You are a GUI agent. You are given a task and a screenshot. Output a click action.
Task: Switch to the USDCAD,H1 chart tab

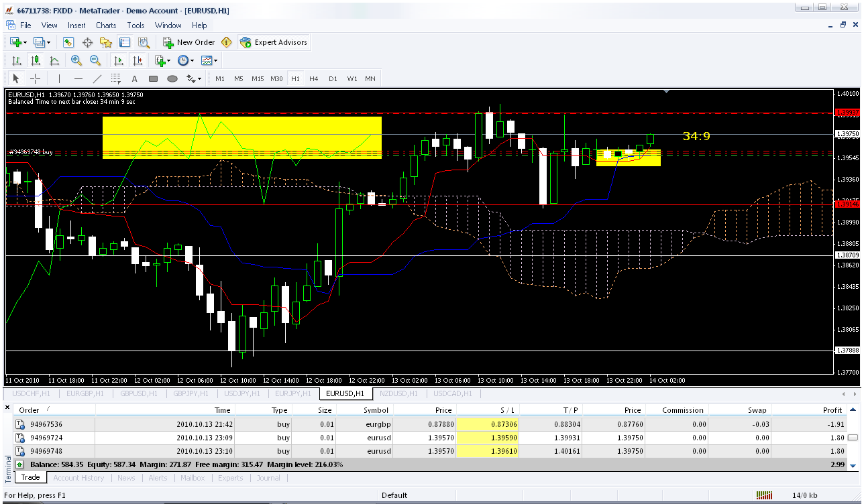(453, 394)
